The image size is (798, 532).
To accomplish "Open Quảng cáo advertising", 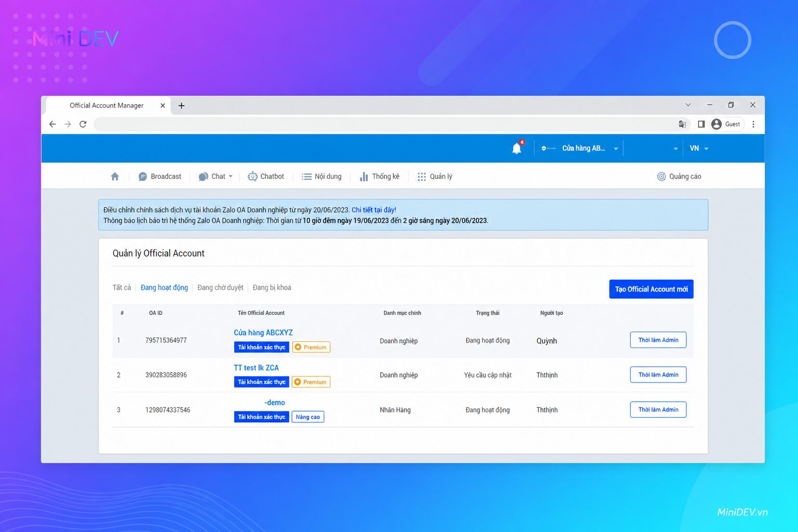I will click(679, 177).
